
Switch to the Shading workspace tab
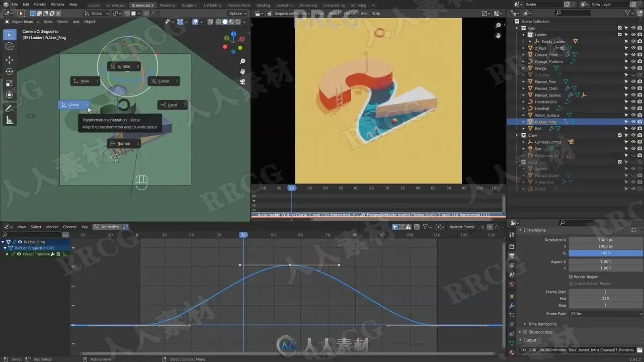coord(263,5)
